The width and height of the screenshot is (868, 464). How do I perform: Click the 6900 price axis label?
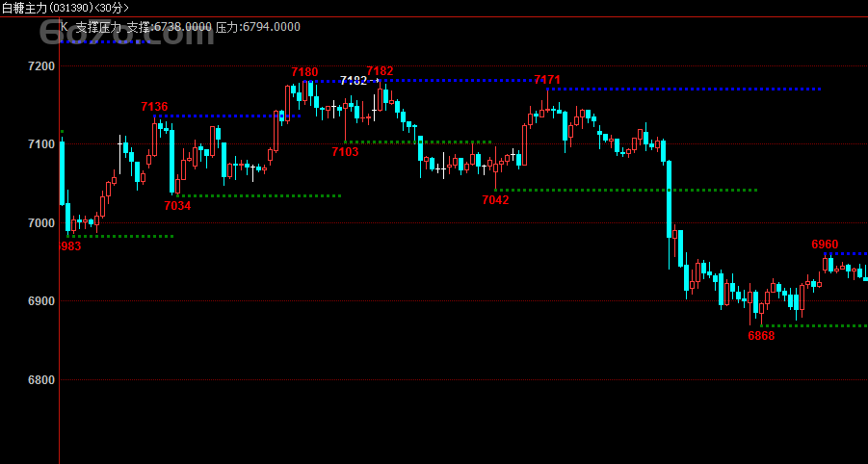(41, 301)
